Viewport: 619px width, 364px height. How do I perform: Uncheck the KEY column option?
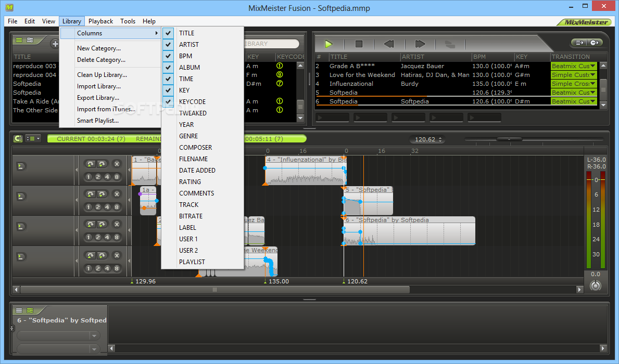pos(203,90)
